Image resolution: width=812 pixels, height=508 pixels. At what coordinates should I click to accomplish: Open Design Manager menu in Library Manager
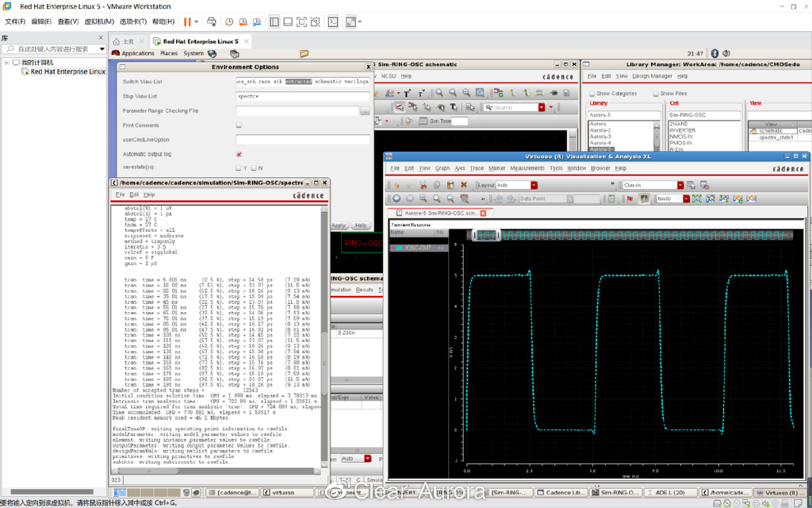tap(652, 76)
